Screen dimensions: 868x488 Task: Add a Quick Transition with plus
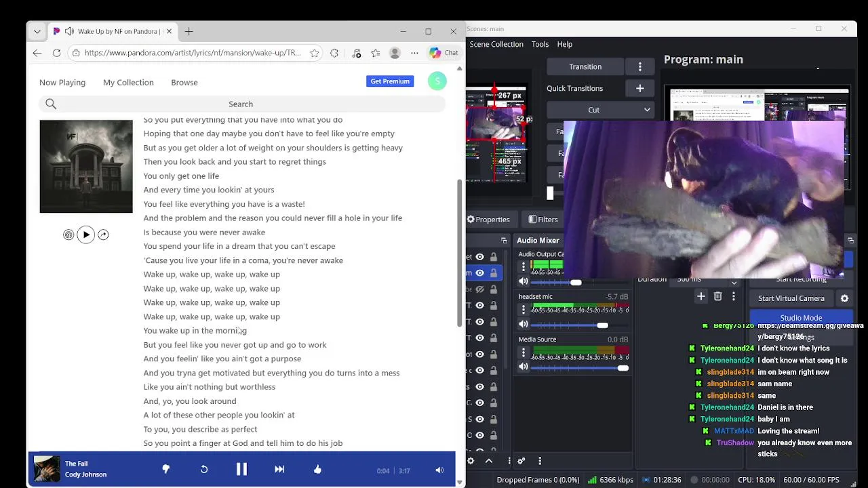coord(639,88)
